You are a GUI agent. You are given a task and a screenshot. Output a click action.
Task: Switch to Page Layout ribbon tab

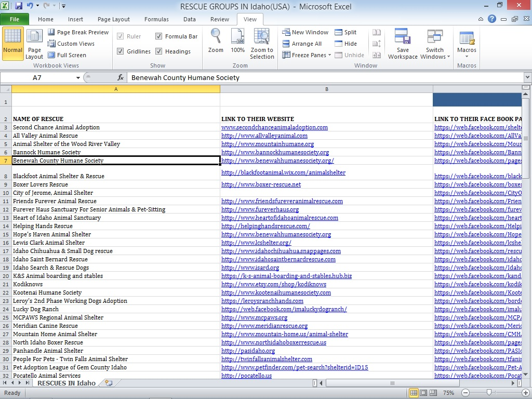pos(113,19)
